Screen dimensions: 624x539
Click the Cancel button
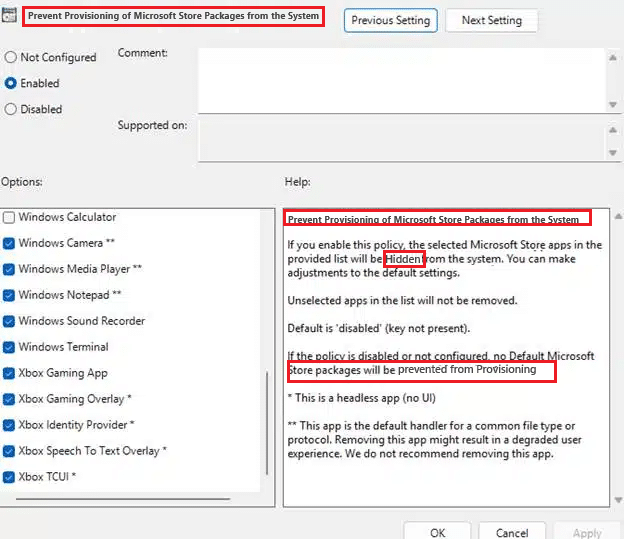[512, 532]
